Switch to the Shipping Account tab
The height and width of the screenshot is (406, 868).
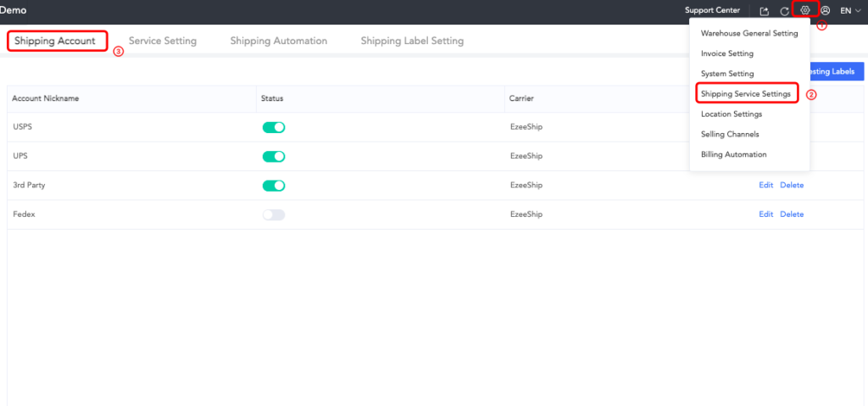tap(55, 41)
